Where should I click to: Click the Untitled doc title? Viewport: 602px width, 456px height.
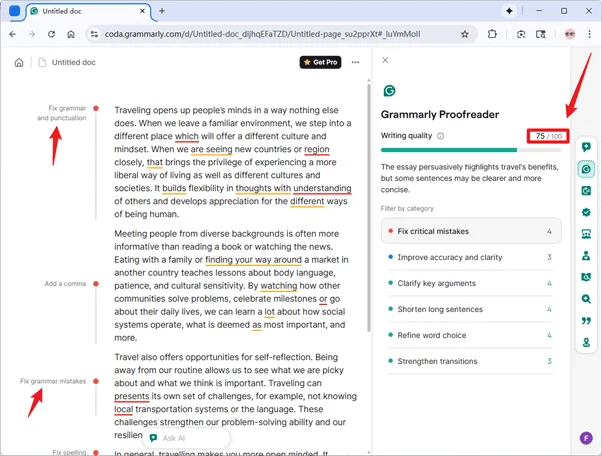point(74,62)
